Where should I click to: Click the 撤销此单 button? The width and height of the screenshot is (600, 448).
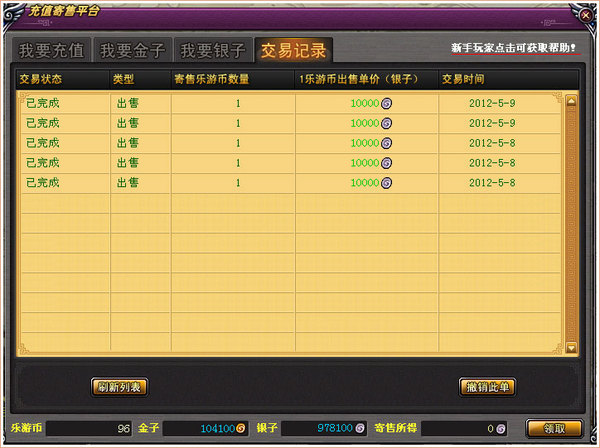487,387
